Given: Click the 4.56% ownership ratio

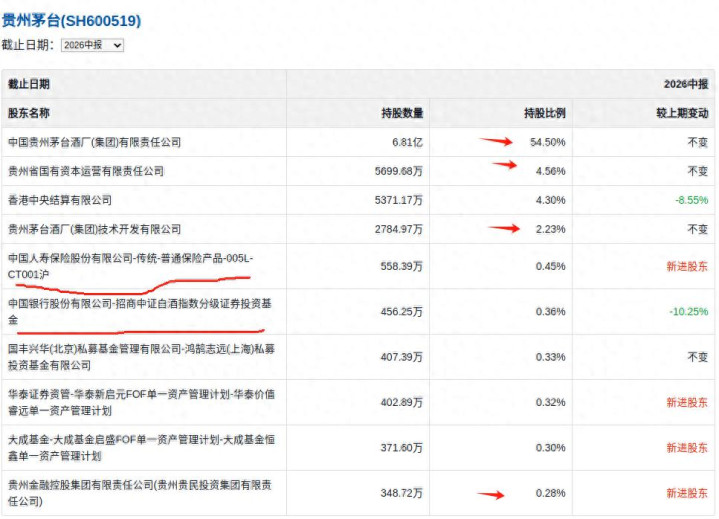Looking at the screenshot, I should pyautogui.click(x=550, y=171).
